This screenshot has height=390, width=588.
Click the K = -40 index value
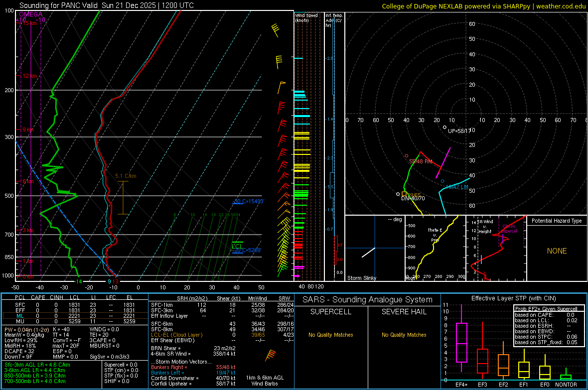[61, 329]
